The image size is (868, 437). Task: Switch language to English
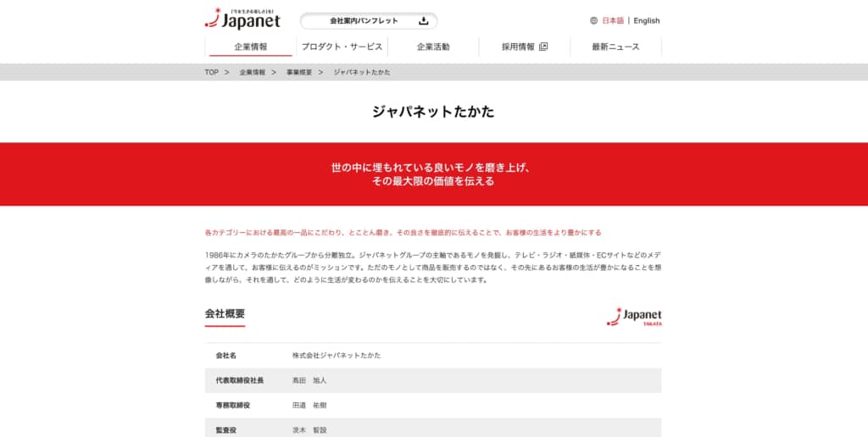click(647, 20)
